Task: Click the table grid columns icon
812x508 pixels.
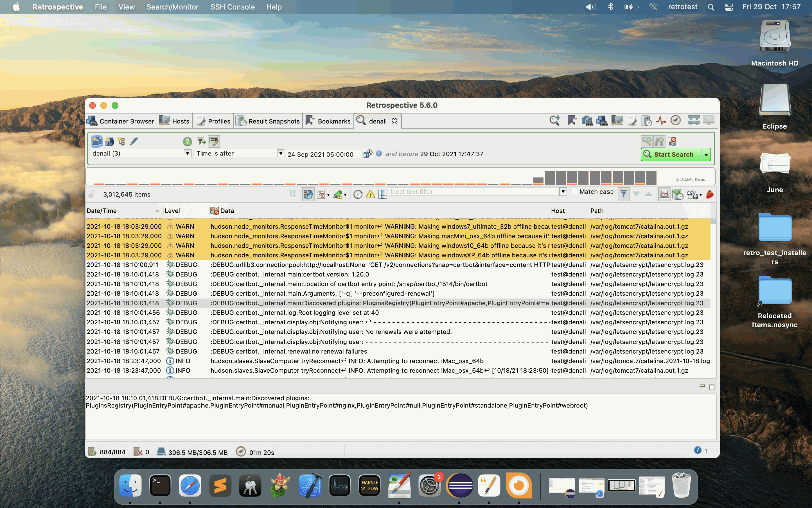Action: (383, 195)
